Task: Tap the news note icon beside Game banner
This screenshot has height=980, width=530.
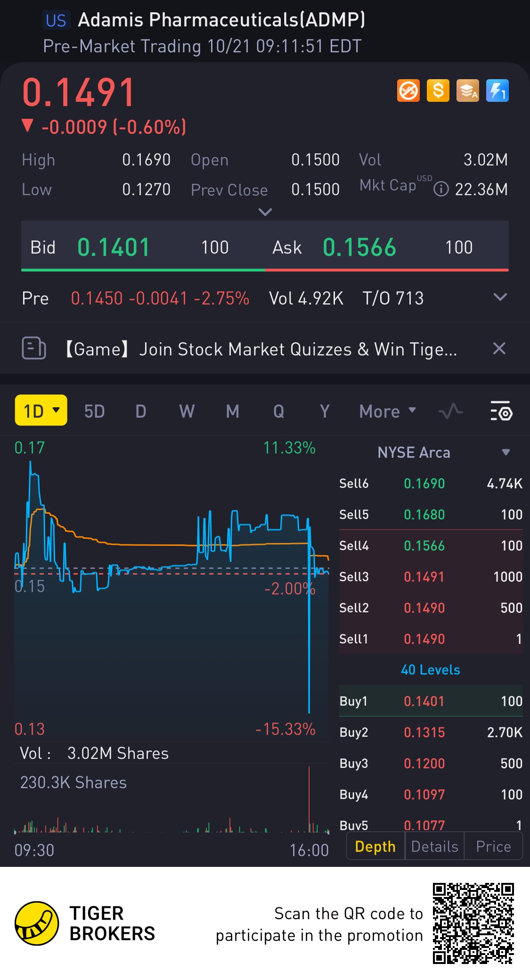Action: pos(34,348)
